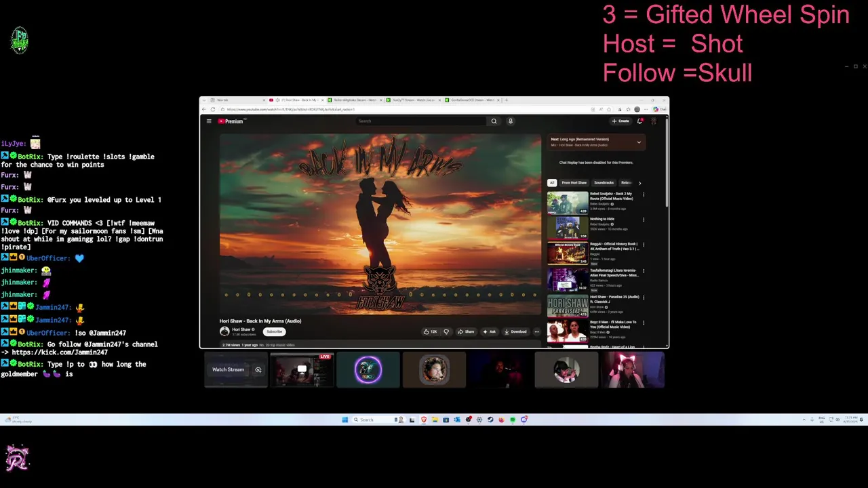Viewport: 868px width, 488px height.
Task: Open the Taufailematagi Litara Ieremia-Allan video thumbnail
Action: tap(568, 279)
